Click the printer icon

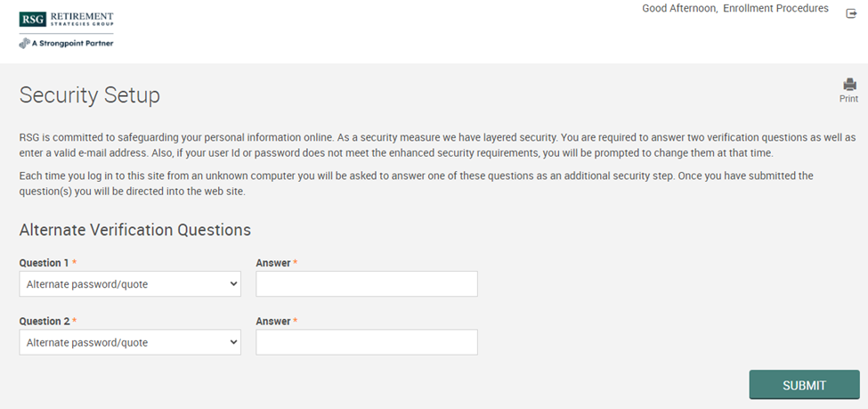pos(849,85)
